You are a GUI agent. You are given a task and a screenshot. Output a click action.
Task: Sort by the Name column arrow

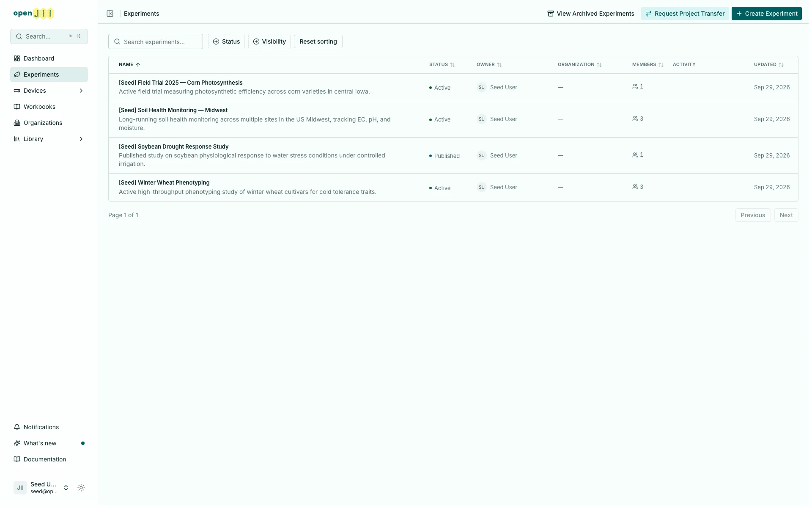pyautogui.click(x=138, y=65)
